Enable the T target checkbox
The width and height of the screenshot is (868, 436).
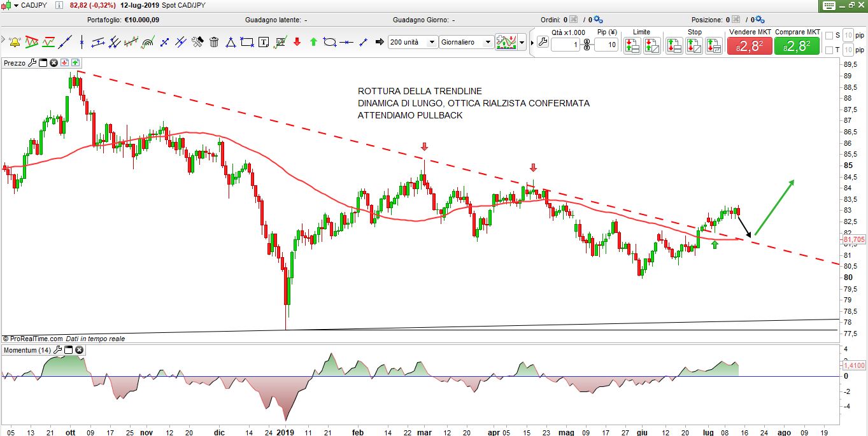tap(829, 50)
